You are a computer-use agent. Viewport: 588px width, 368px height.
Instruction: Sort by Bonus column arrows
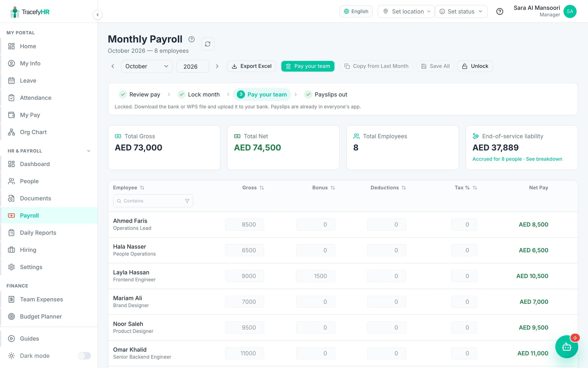(333, 188)
